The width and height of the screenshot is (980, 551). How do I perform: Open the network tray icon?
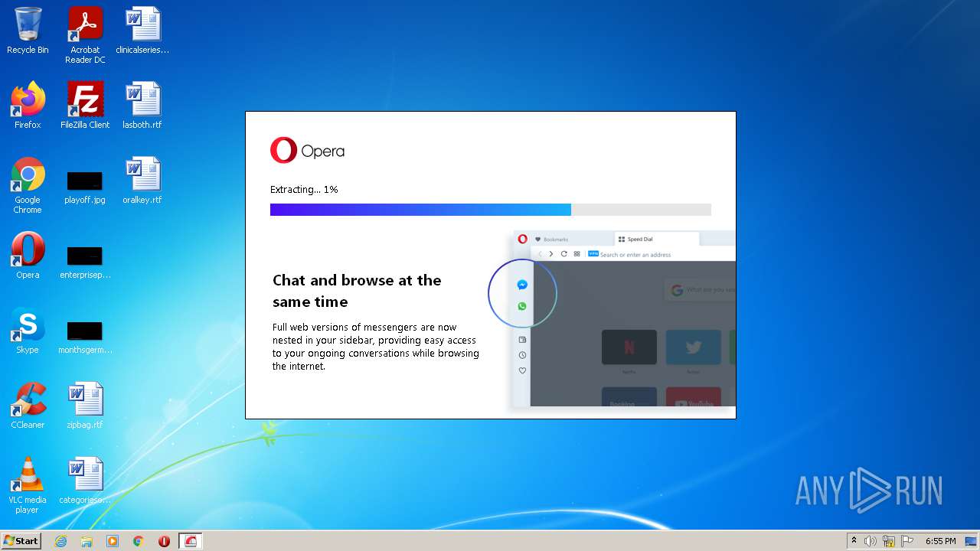click(x=889, y=541)
